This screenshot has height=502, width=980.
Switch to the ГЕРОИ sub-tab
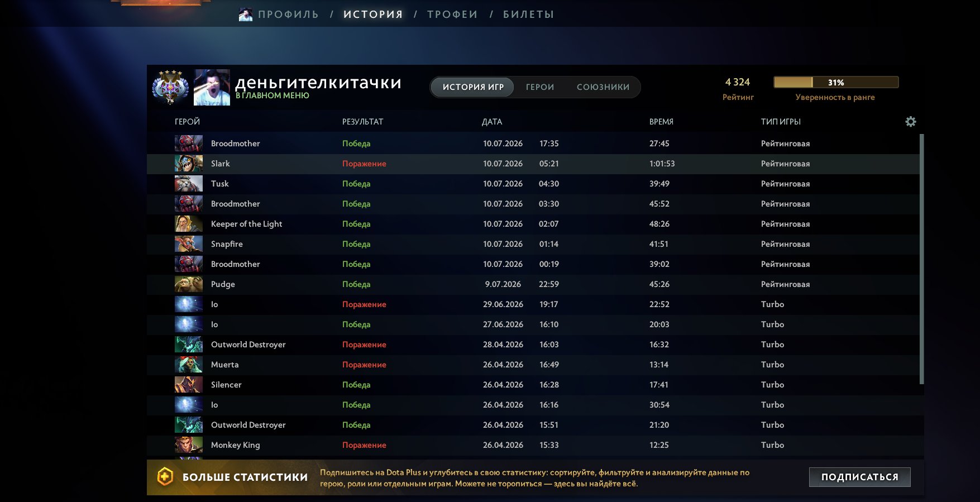click(540, 87)
